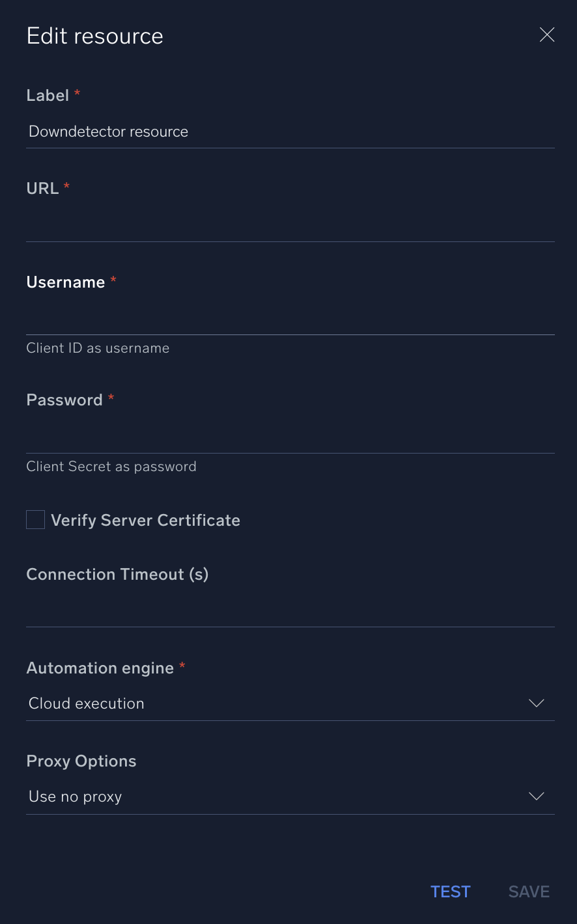
Task: Click the X icon in the top corner
Action: click(x=546, y=34)
